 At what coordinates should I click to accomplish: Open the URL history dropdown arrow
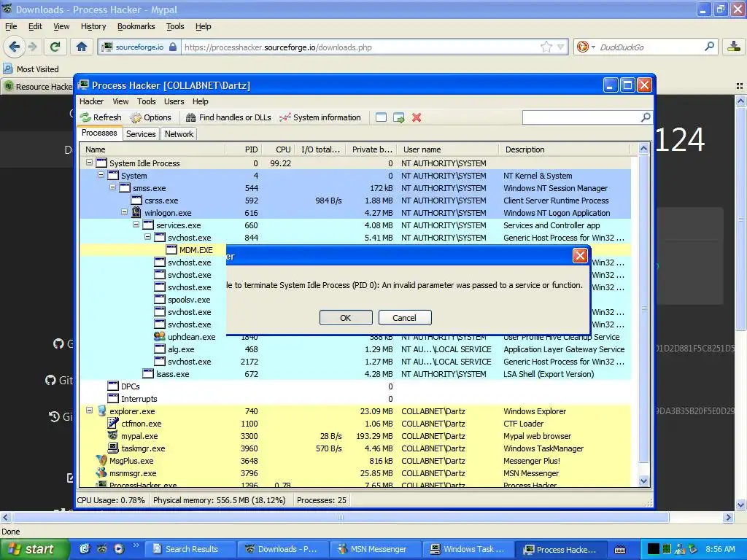[561, 47]
